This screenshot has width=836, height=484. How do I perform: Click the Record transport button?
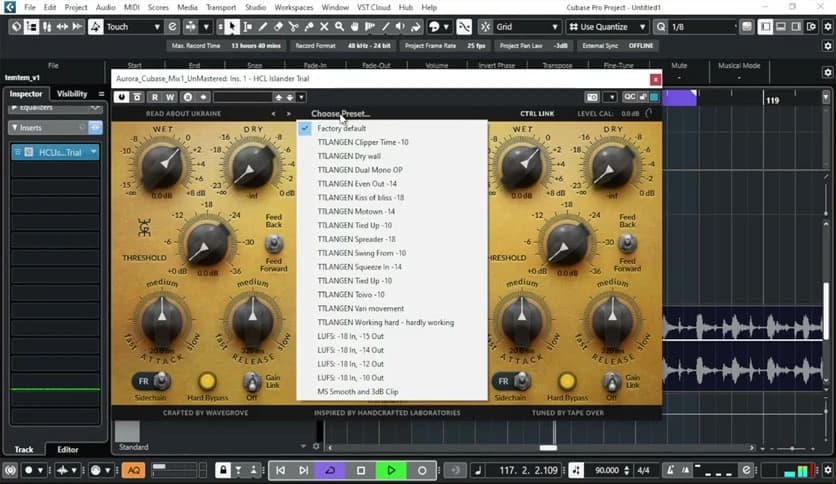[x=422, y=470]
